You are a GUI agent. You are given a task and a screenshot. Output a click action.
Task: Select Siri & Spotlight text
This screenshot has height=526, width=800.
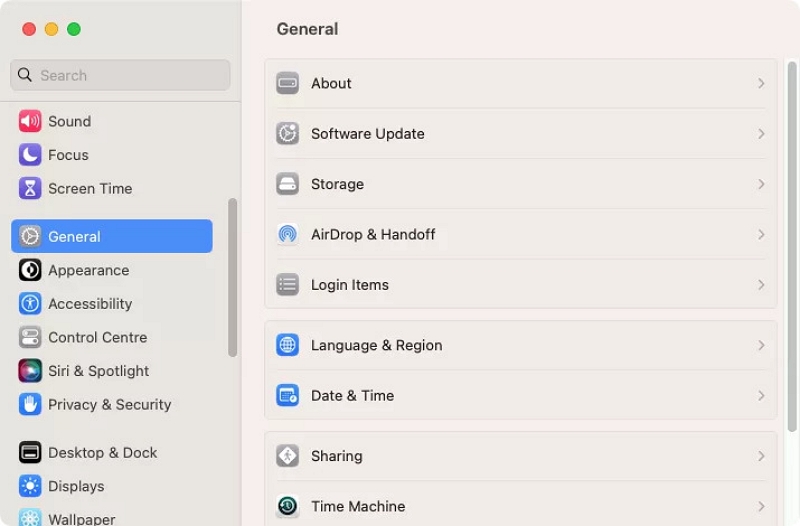coord(98,371)
